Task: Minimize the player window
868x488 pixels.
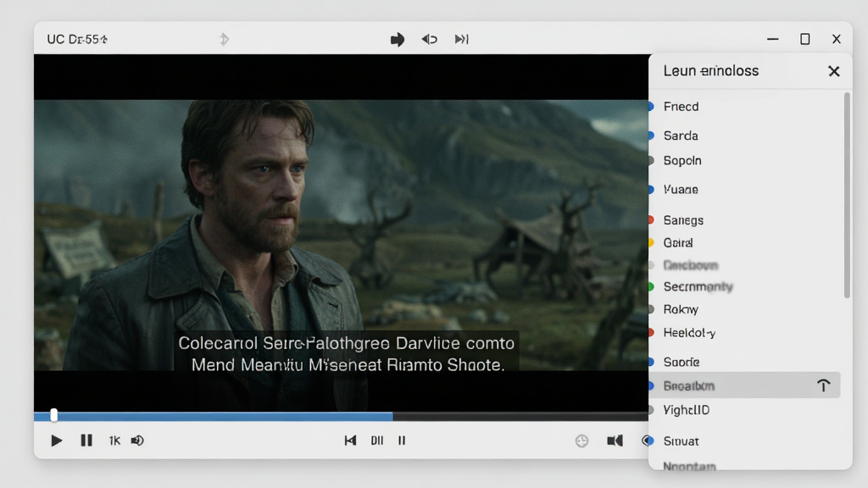Action: pos(773,39)
